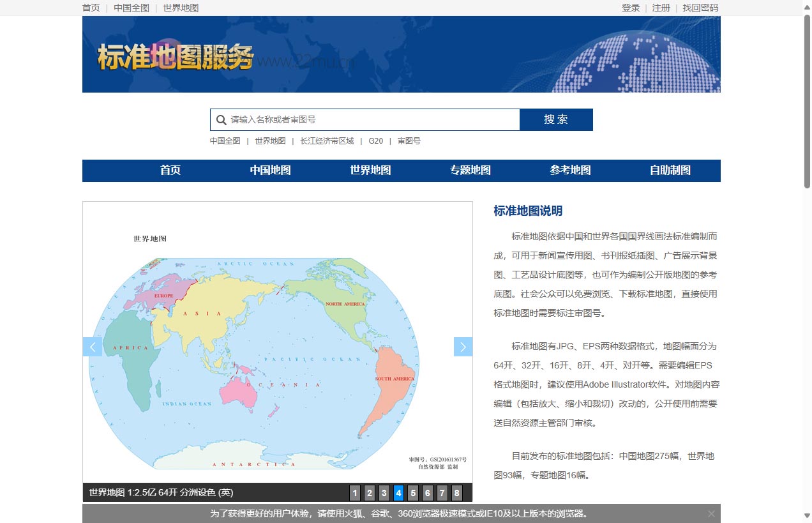Select slide number 5 in the carousel pagination
812x523 pixels.
[413, 493]
